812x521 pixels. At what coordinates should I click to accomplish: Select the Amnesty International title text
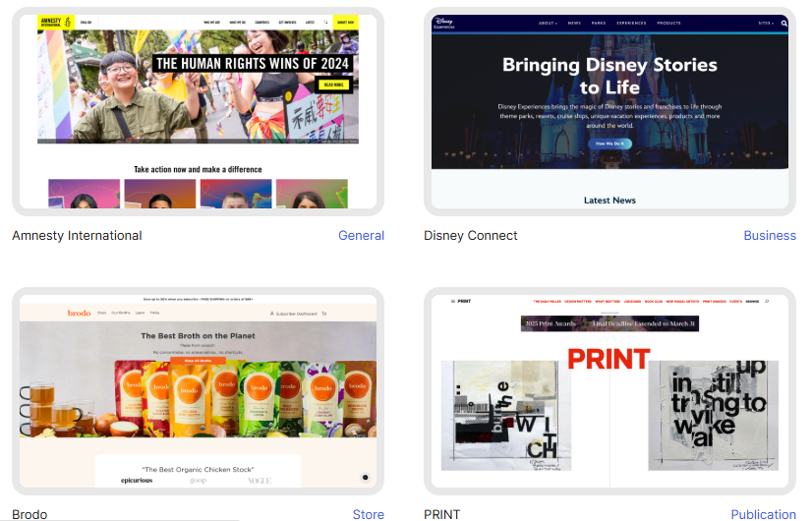tap(77, 236)
